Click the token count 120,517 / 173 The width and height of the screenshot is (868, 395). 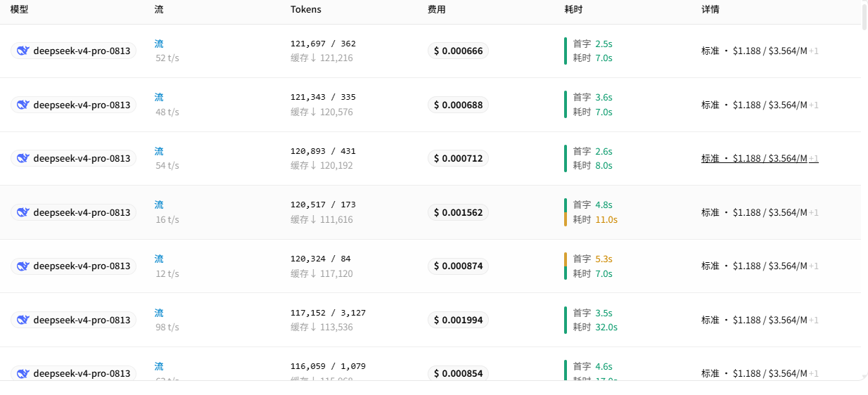click(x=323, y=205)
